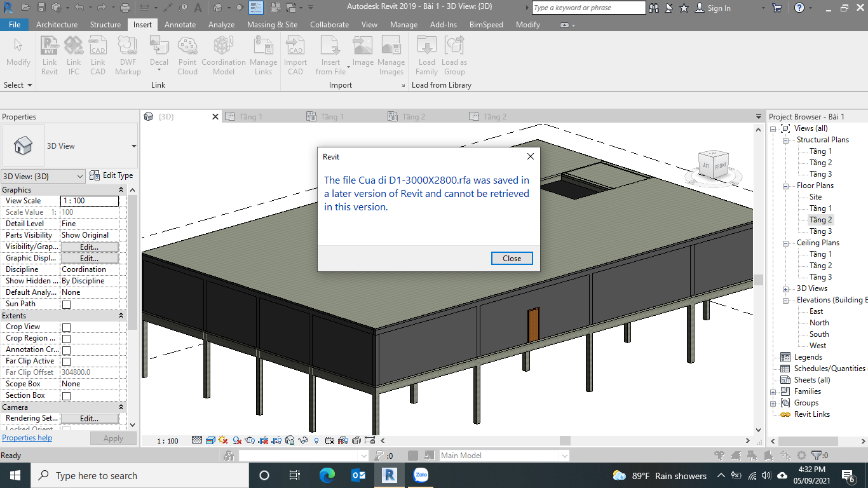868x488 pixels.
Task: Click the ViewCube FRONT face
Action: click(721, 166)
